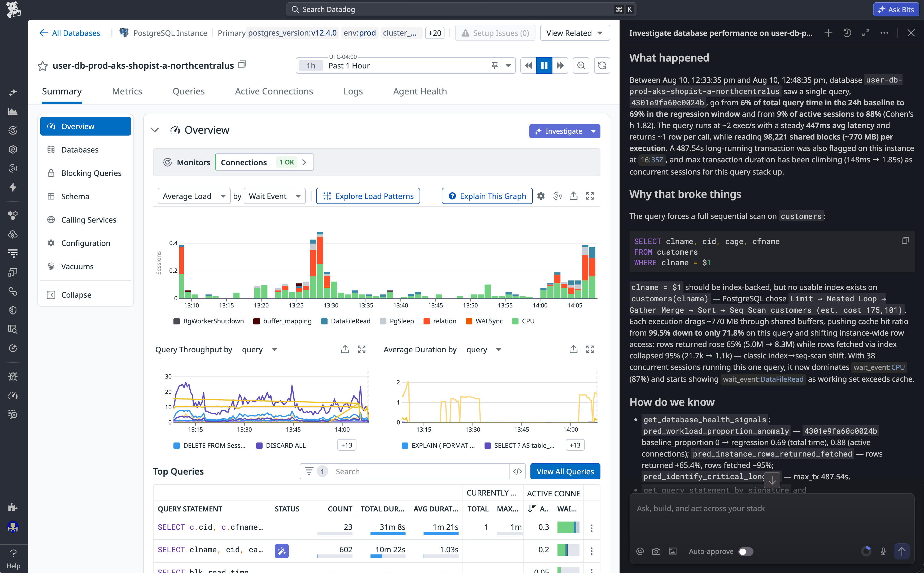Switch to the Metrics tab
Viewport: 924px width, 573px height.
click(127, 91)
